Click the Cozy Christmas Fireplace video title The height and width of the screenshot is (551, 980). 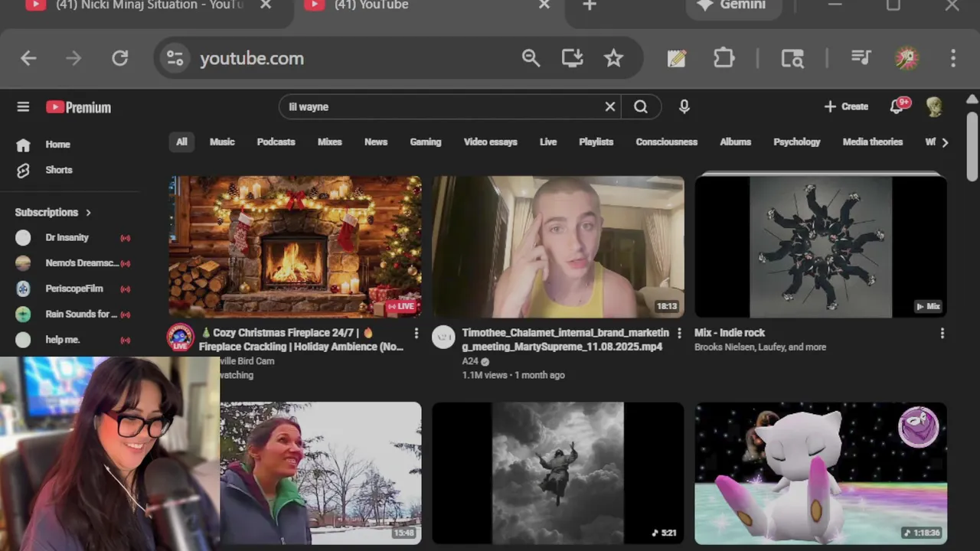coord(301,340)
